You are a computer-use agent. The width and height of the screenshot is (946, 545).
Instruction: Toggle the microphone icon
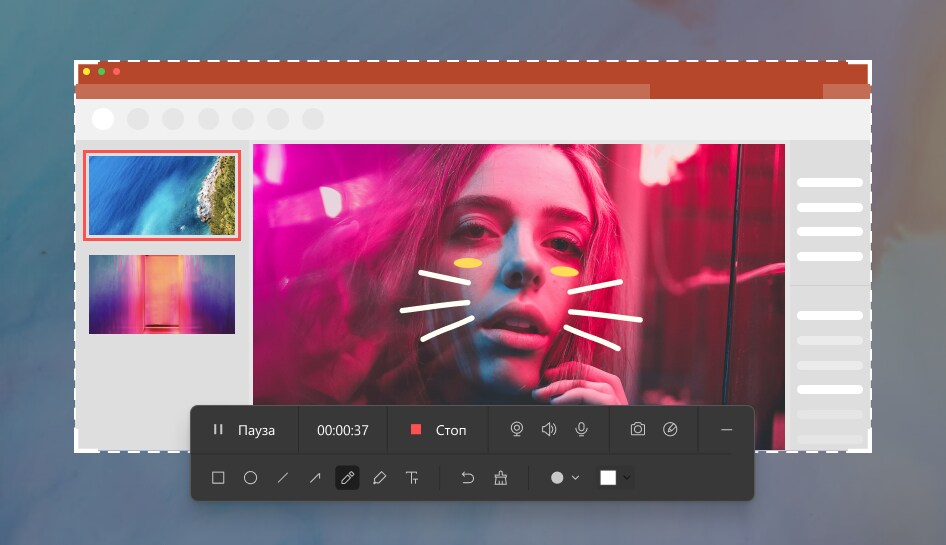point(581,429)
